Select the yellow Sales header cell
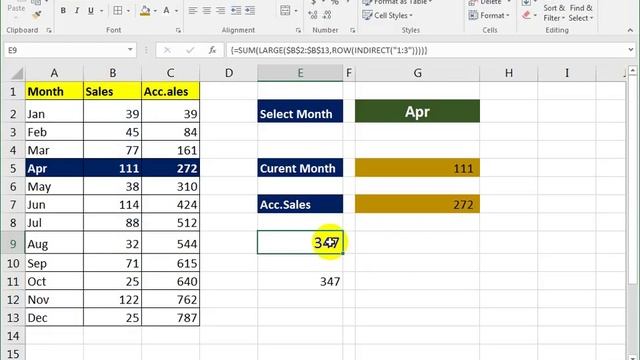This screenshot has width=640, height=360. pyautogui.click(x=112, y=91)
